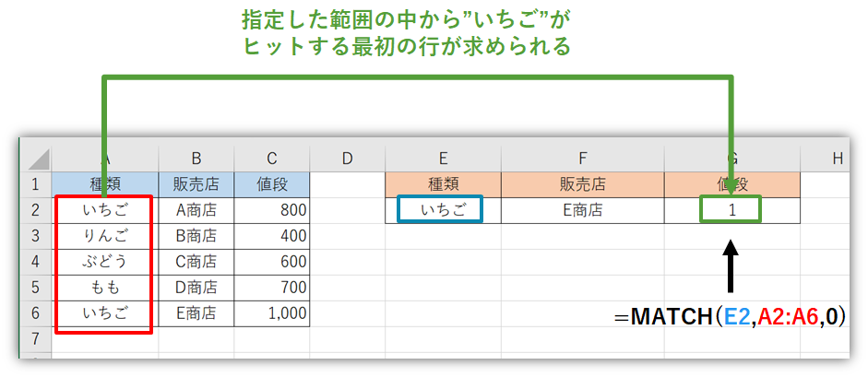
Task: Click cell A3 containing りんご
Action: (104, 236)
